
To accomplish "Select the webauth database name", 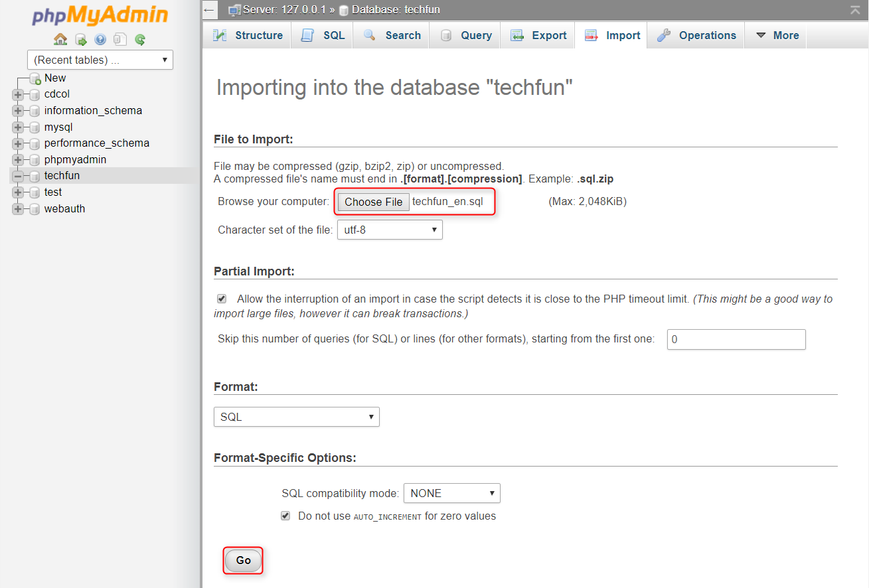I will 64,209.
